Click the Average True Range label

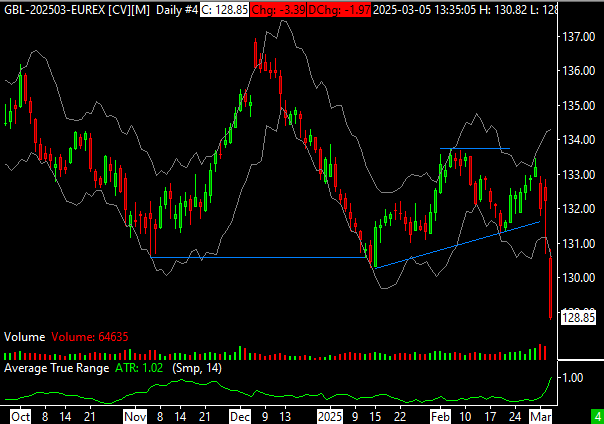pos(57,368)
